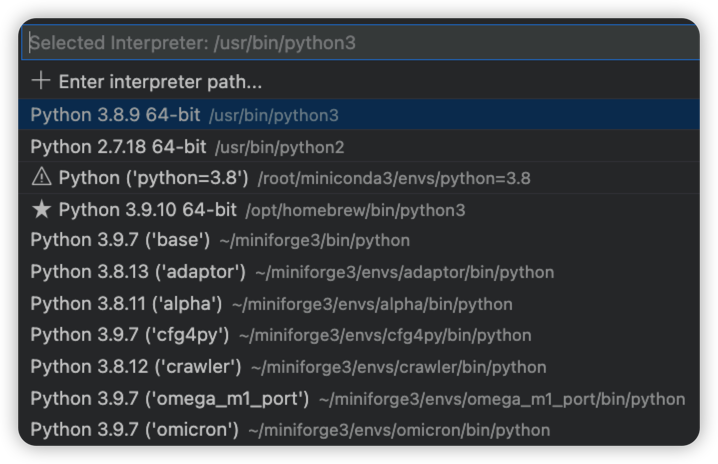Click the ~/miniforge3/envs/alpha/bin/python path
This screenshot has height=464, width=718.
point(372,304)
